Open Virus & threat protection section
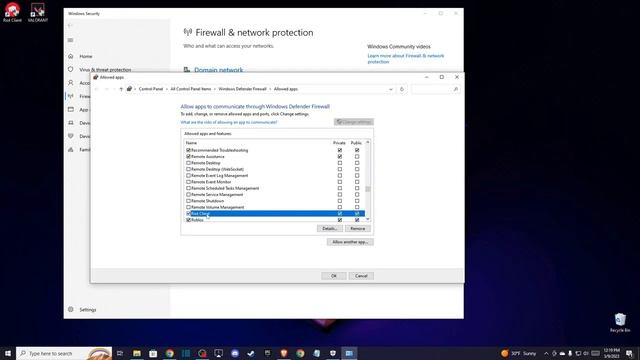640x360 pixels. [105, 69]
